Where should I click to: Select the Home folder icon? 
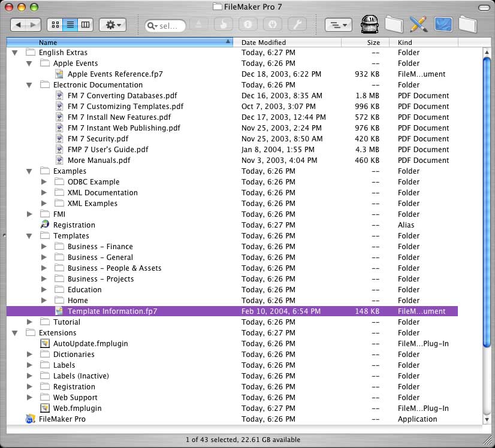click(x=59, y=299)
